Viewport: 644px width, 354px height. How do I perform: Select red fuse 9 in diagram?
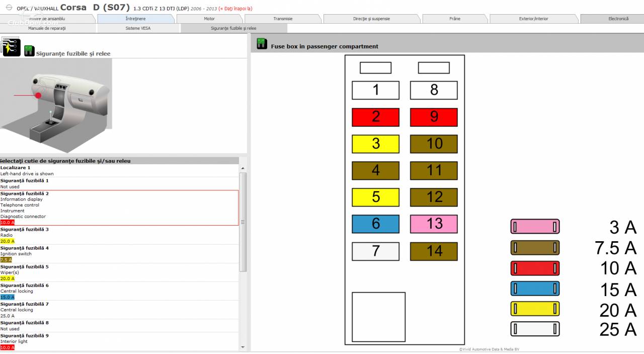tap(434, 117)
